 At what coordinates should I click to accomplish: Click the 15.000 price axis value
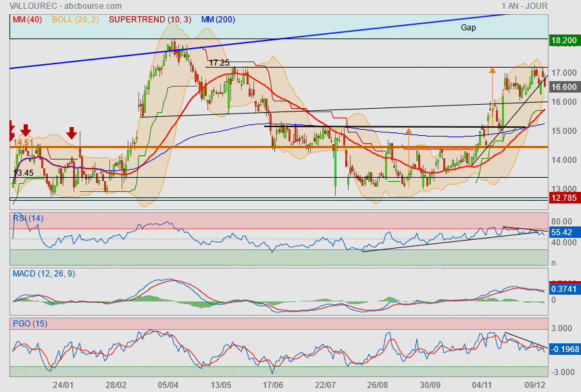click(564, 131)
